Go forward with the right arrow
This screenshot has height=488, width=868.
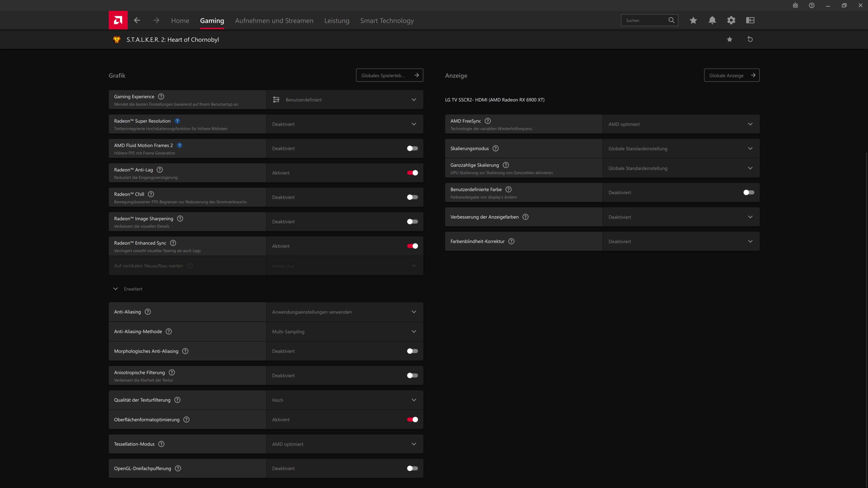pos(156,20)
